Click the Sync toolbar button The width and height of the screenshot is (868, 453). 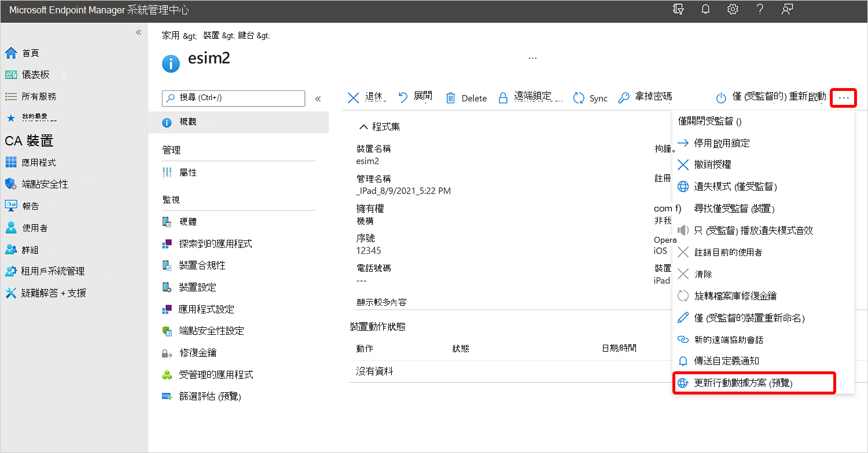[590, 98]
